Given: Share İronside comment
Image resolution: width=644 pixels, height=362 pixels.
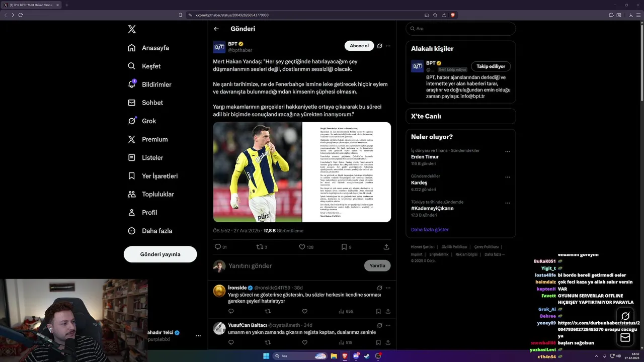Looking at the screenshot, I should point(388,311).
